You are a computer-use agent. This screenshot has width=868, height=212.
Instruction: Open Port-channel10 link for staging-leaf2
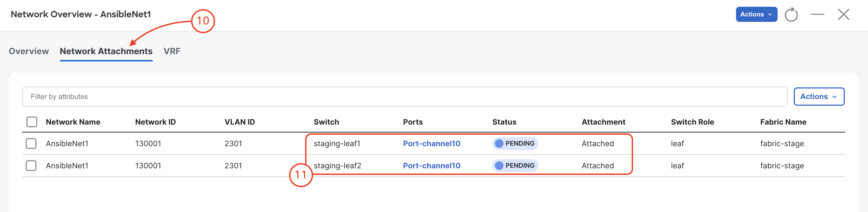click(x=432, y=166)
